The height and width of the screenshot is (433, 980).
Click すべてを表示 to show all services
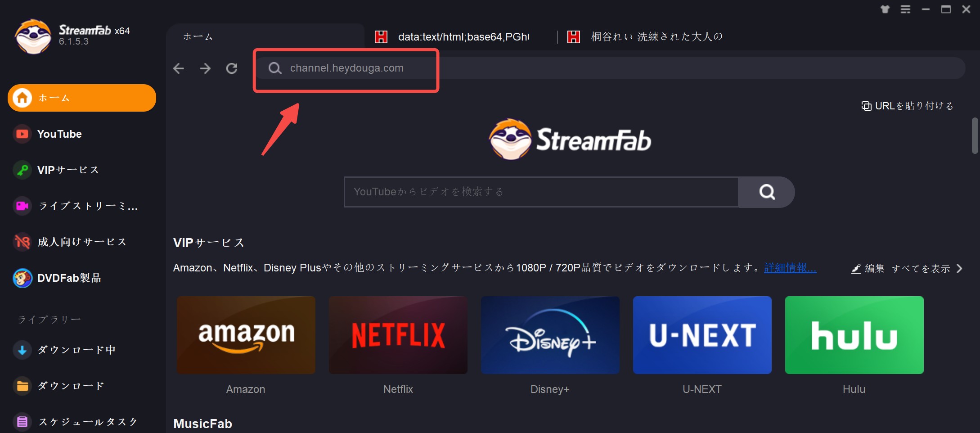(921, 269)
